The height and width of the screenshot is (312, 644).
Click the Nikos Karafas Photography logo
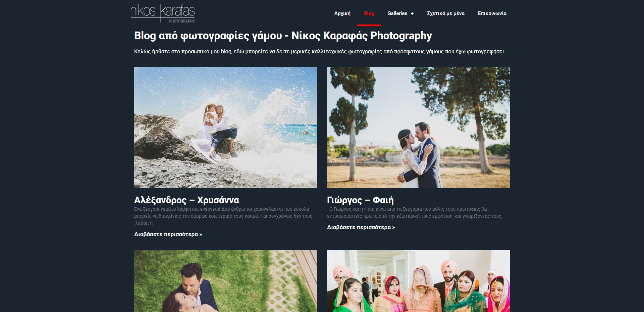[163, 13]
